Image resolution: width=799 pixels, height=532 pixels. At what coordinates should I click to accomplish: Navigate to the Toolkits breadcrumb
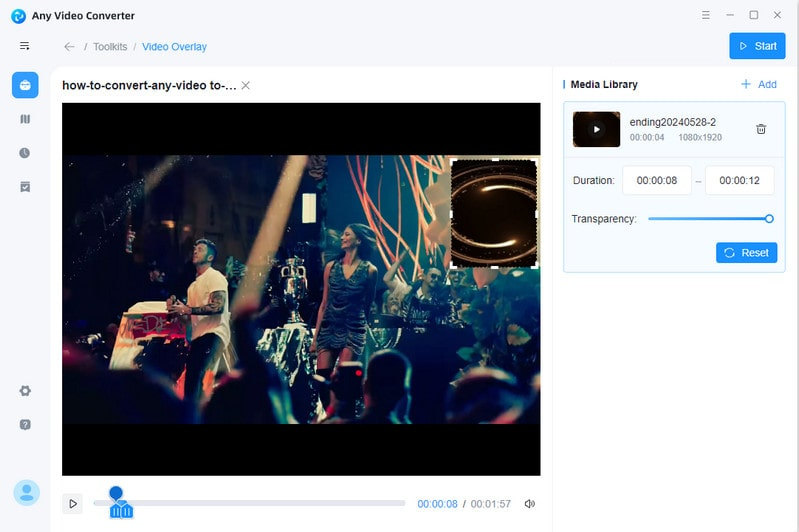point(110,47)
